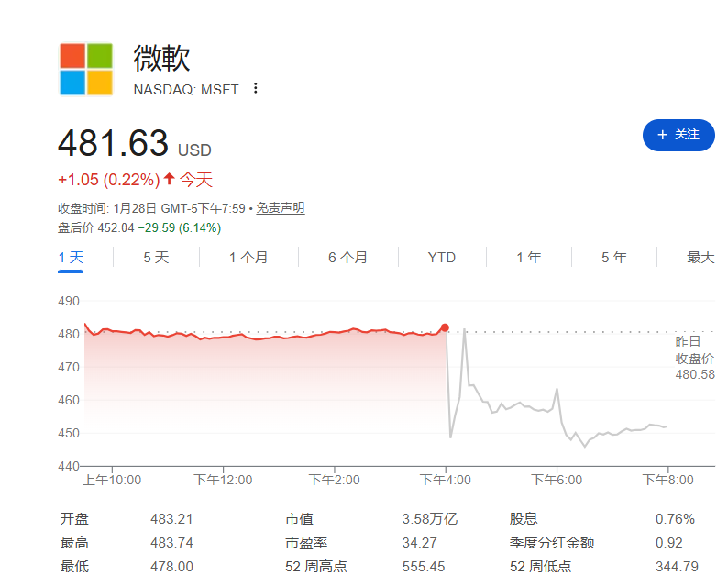
Task: Show the 最大 full history range
Action: (x=700, y=258)
